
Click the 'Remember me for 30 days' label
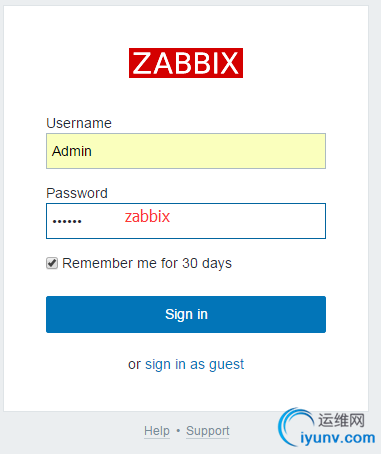pyautogui.click(x=147, y=263)
